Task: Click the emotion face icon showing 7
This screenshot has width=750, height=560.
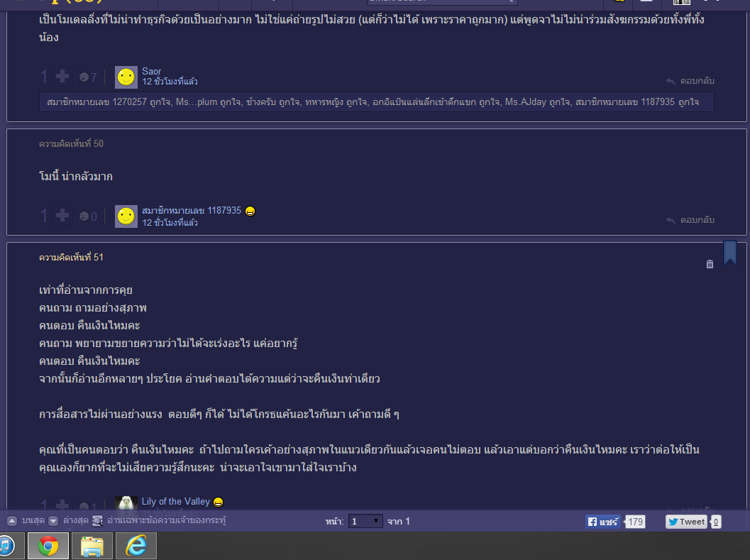Action: pos(84,77)
